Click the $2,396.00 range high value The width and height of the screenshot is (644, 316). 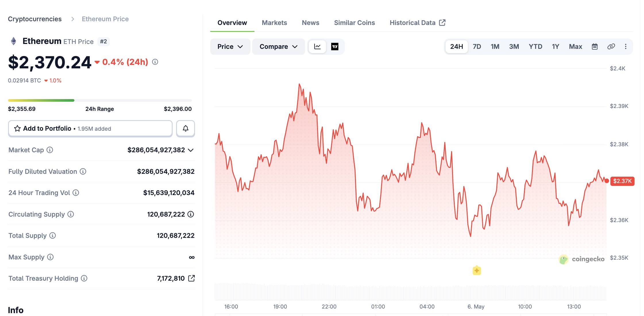(x=178, y=109)
